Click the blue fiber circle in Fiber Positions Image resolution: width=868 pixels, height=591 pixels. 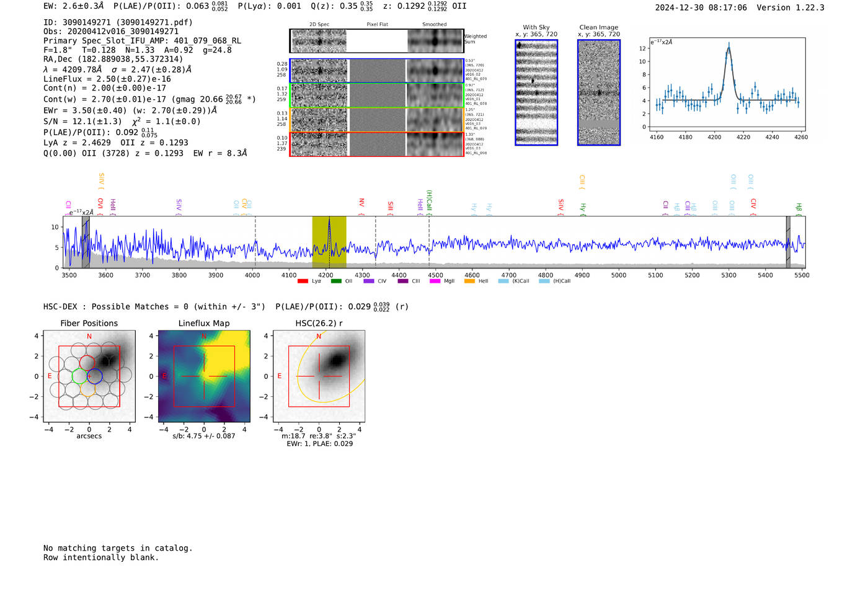(94, 376)
